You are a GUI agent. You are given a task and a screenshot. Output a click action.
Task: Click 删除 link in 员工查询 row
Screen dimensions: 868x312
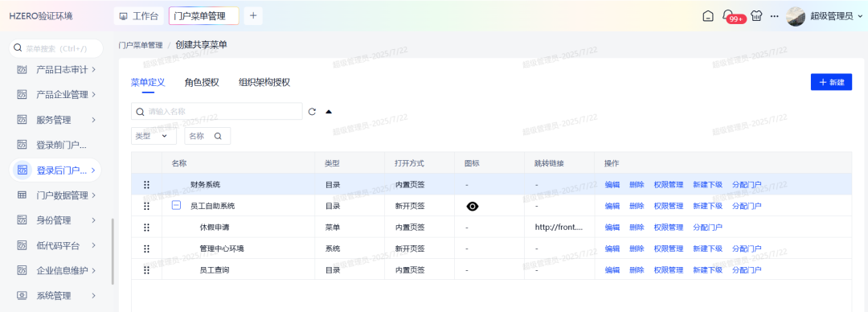coord(637,270)
